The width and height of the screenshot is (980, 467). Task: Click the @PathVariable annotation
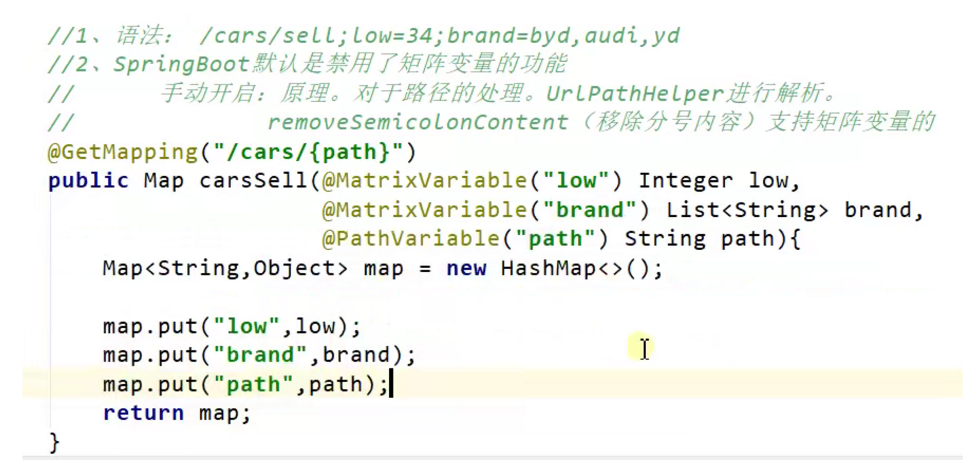pos(410,239)
